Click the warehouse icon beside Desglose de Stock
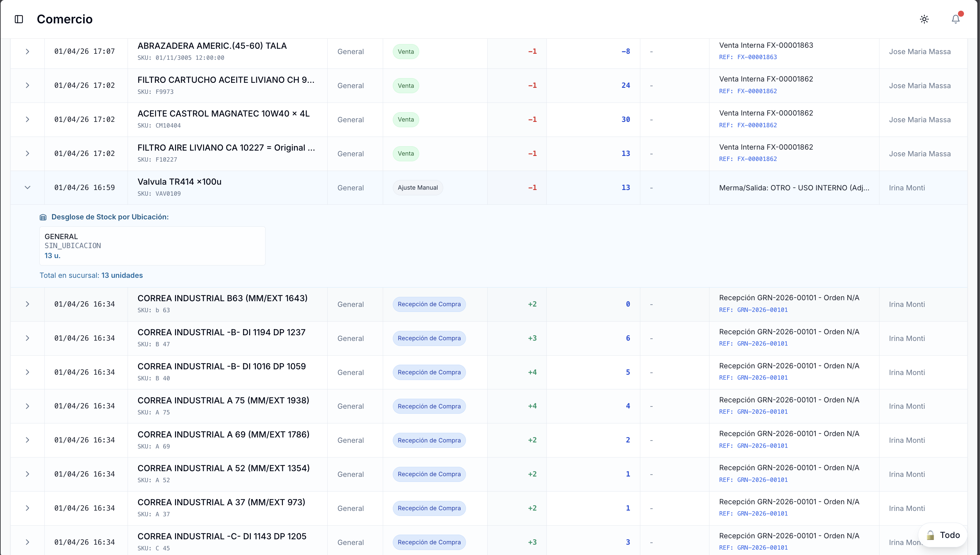 (43, 217)
